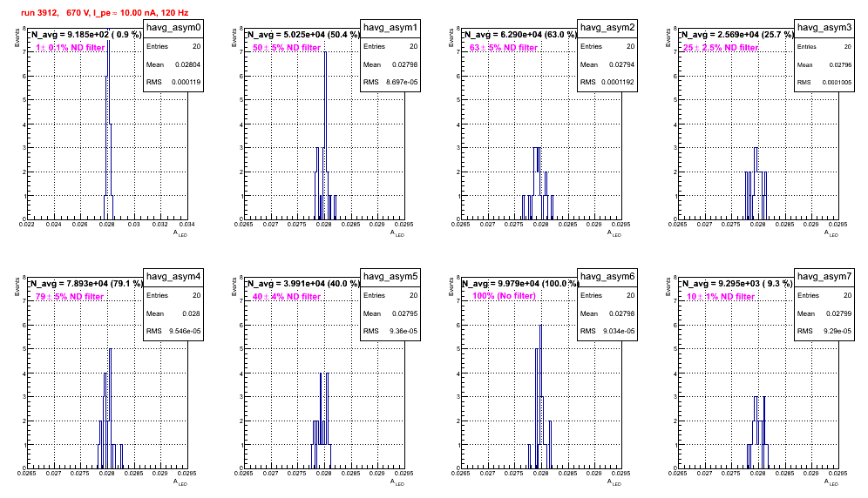Click RMS 9.29e-05 in havg_asym7 box
Screen dimensions: 868x498
click(824, 332)
